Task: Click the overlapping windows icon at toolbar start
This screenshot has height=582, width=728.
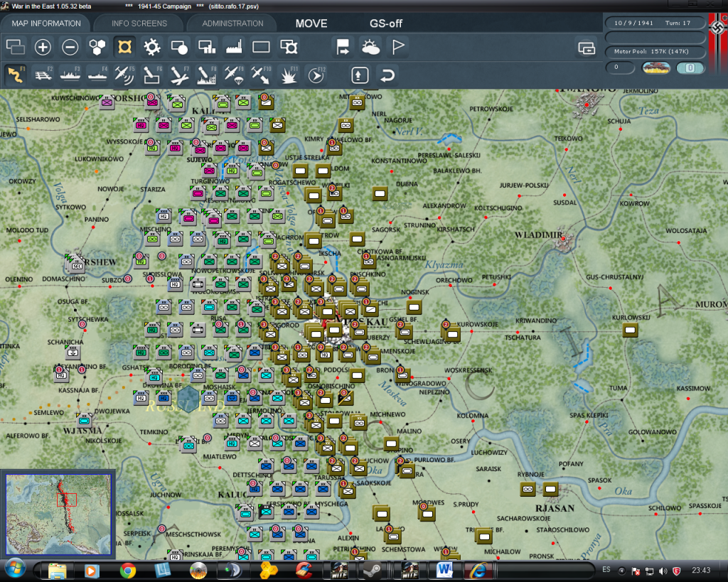Action: click(x=16, y=47)
